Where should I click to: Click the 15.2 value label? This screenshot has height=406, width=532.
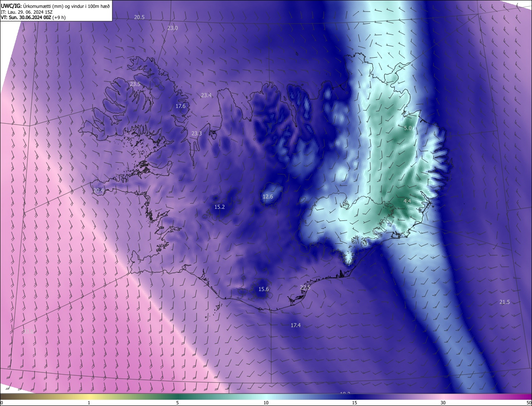pos(219,207)
